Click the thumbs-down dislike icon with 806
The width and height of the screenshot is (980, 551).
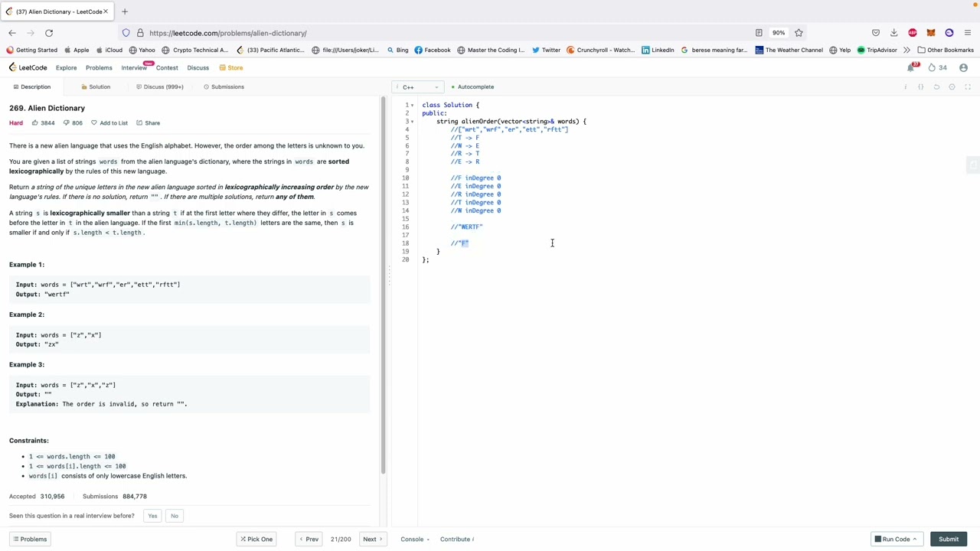(67, 122)
